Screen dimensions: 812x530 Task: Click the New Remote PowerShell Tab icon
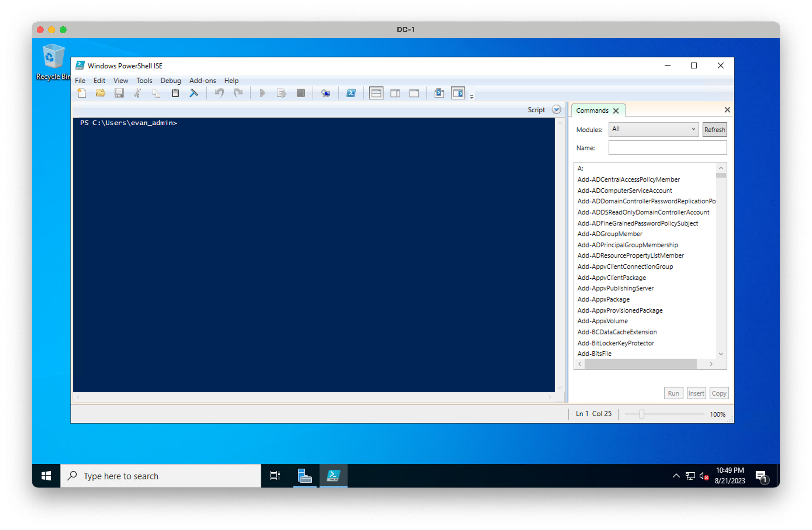tap(325, 93)
